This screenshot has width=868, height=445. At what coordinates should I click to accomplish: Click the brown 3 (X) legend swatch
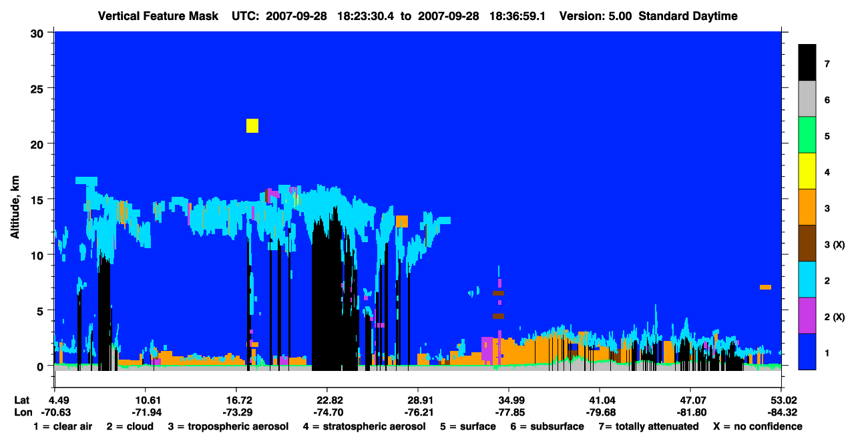(x=807, y=244)
